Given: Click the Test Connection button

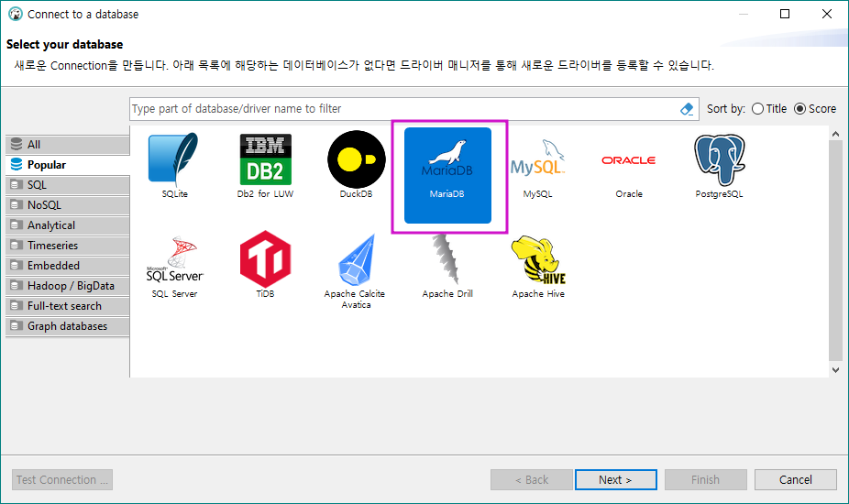Looking at the screenshot, I should (62, 479).
